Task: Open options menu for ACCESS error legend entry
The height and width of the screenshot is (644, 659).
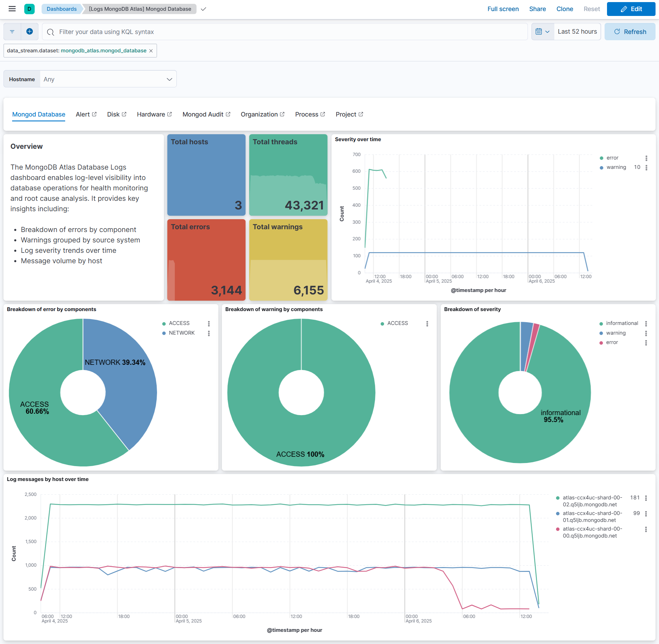Action: [x=209, y=323]
